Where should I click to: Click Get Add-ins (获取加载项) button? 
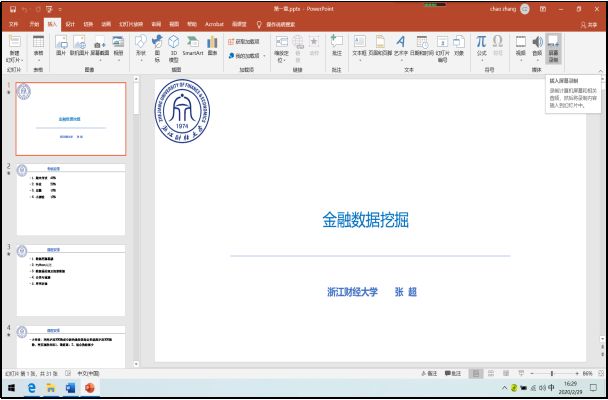pos(246,41)
